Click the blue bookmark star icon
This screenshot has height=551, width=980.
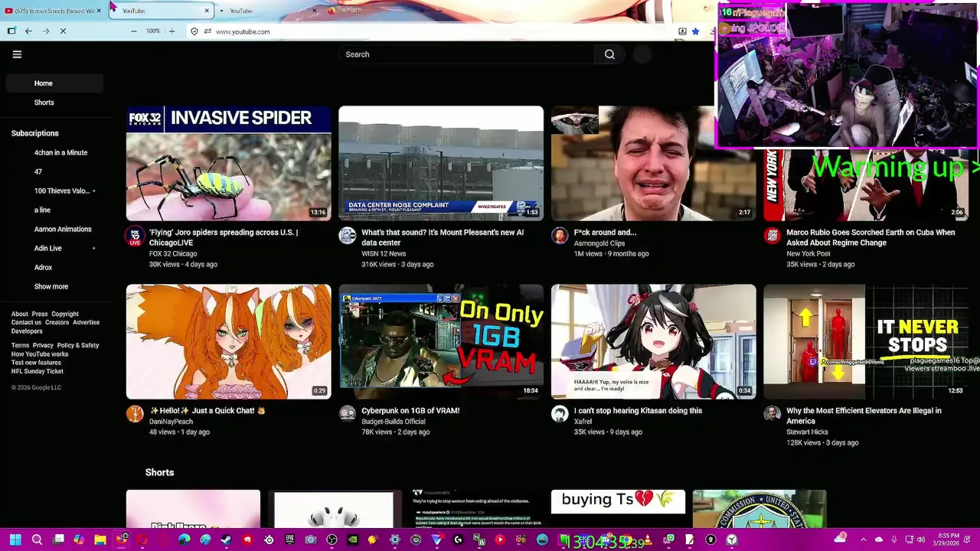click(x=695, y=31)
